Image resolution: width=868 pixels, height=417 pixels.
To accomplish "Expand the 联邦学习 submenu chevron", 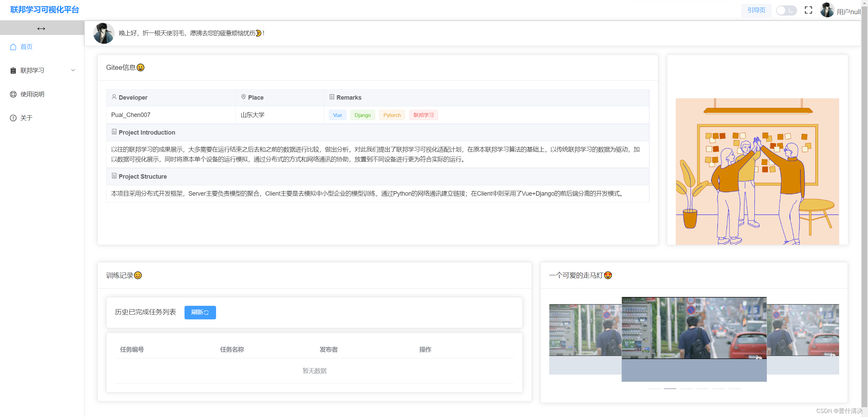I will pos(73,70).
